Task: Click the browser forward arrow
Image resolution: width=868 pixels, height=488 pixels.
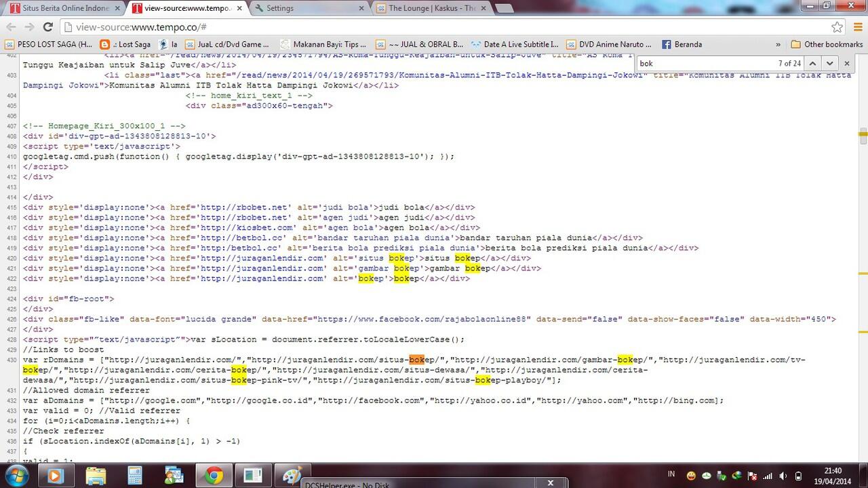Action: (29, 27)
